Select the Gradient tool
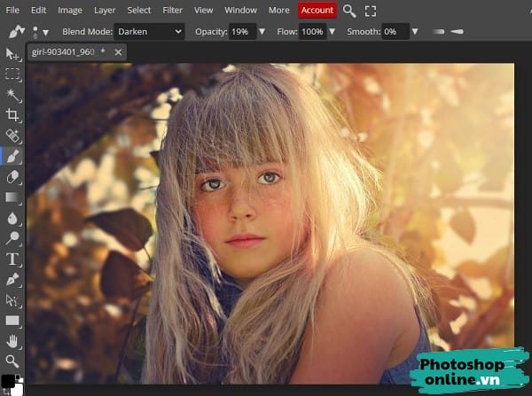The width and height of the screenshot is (532, 396). coord(12,197)
